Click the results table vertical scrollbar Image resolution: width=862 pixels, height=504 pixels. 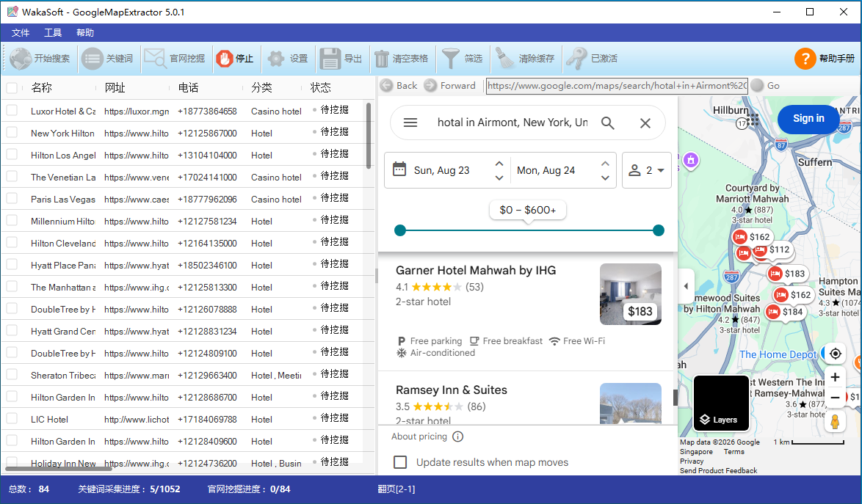[369, 135]
